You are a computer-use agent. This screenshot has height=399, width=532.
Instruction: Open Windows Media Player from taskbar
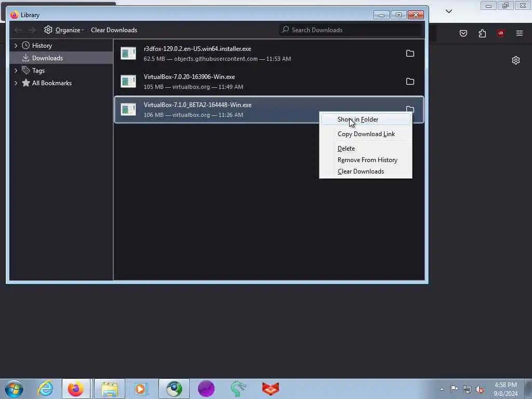140,389
